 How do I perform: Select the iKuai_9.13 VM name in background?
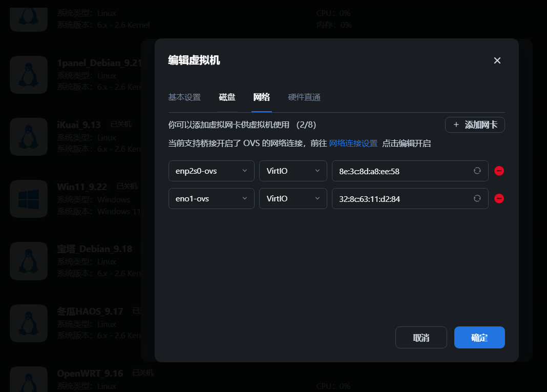79,125
